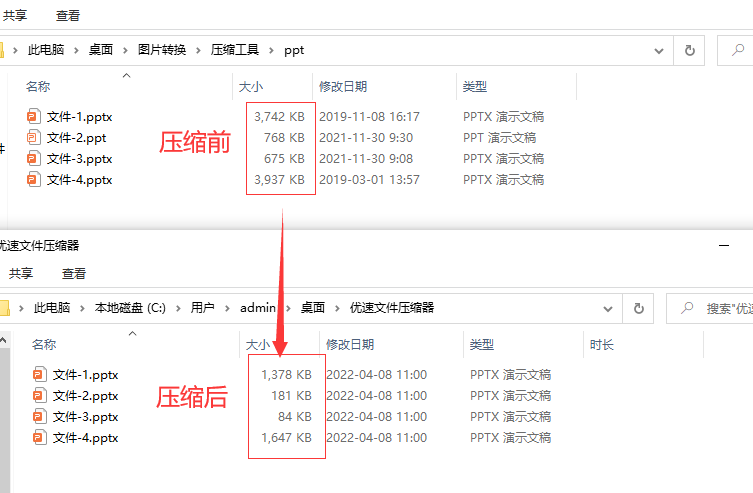Click date 2019-03-01 13:57
This screenshot has height=493, width=753.
(x=369, y=180)
